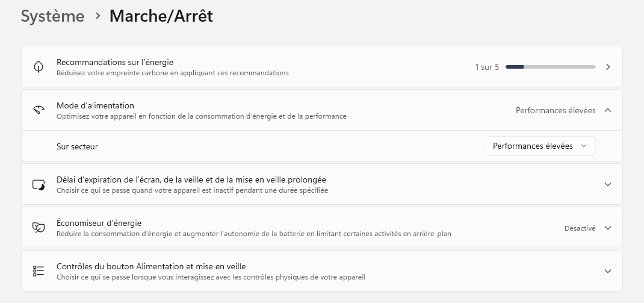Image resolution: width=644 pixels, height=303 pixels.
Task: Click the Économiseur d'énergie leaf icon
Action: 39,228
